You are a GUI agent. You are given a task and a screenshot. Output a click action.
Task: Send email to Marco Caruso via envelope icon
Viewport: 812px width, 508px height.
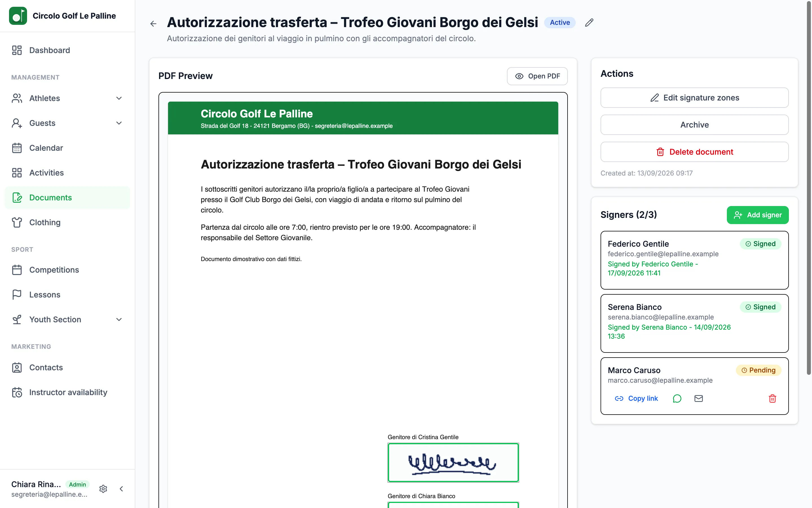(x=699, y=398)
